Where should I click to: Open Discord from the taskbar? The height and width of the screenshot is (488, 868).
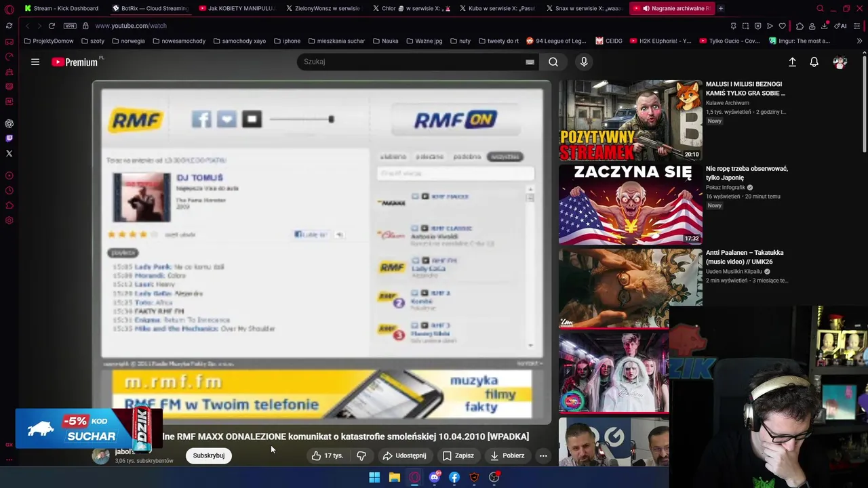point(435,477)
